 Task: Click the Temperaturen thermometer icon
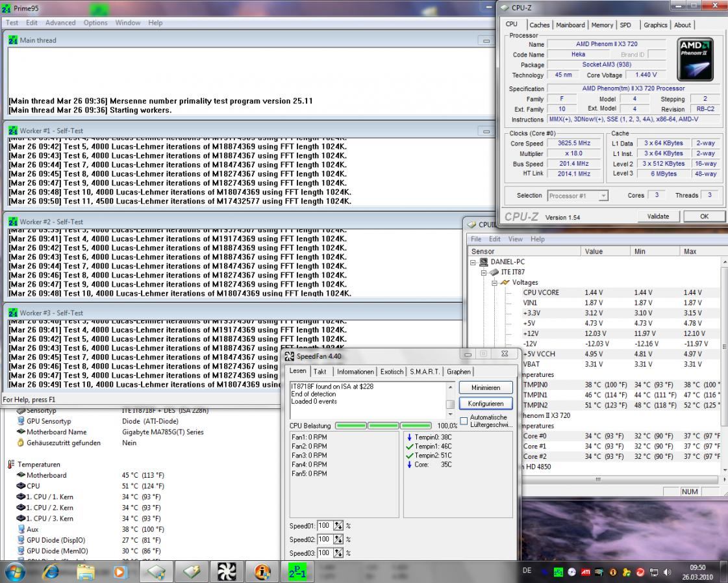click(x=11, y=465)
